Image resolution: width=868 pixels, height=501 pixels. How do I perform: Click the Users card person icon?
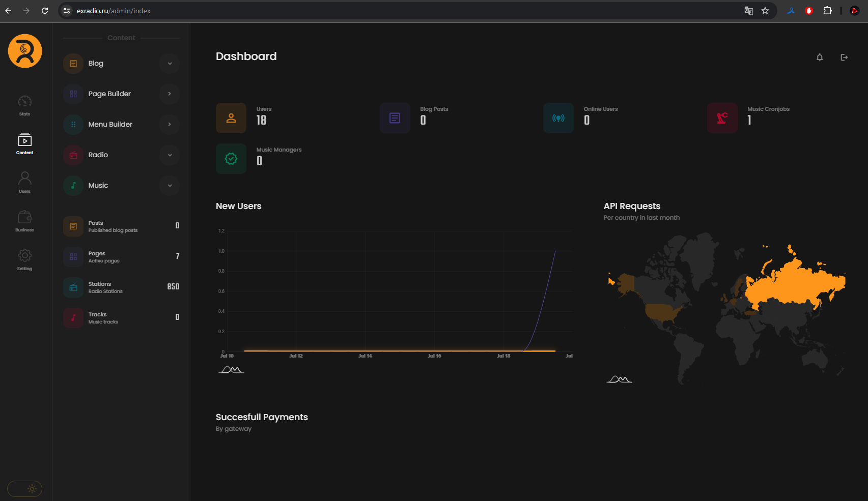231,118
